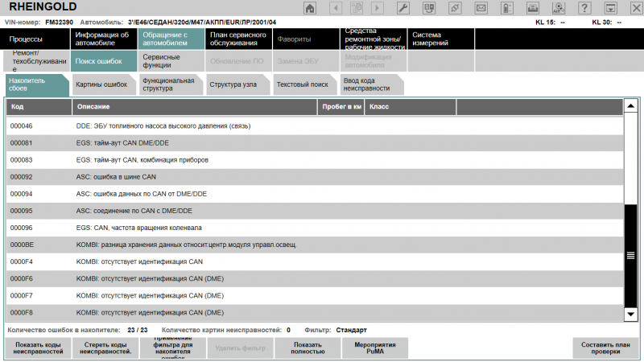
Task: Click Применение фильтра для накопителя button
Action: coord(173,348)
